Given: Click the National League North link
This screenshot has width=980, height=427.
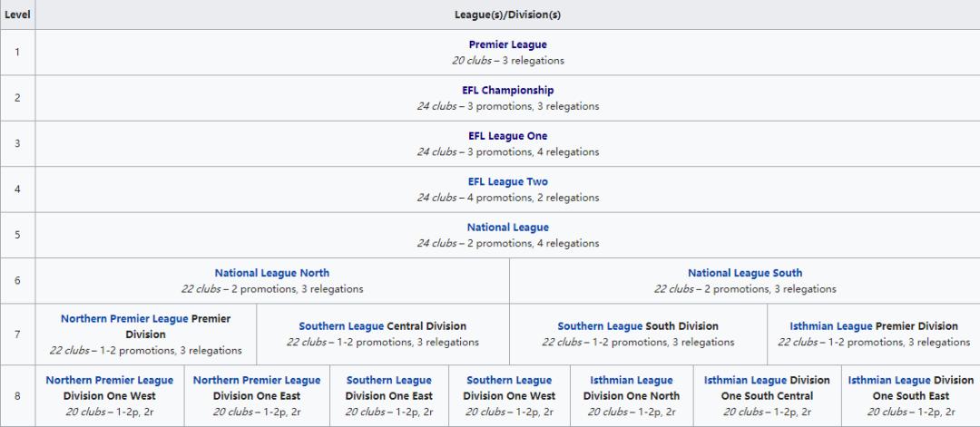Looking at the screenshot, I should (x=271, y=272).
